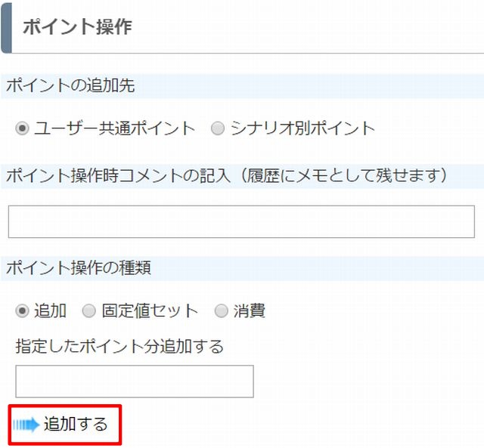Focus the point amount input box
Image resolution: width=484 pixels, height=448 pixels.
(135, 382)
